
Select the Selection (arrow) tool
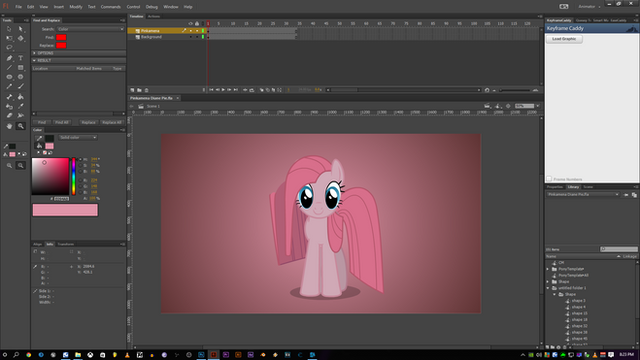coord(9,29)
